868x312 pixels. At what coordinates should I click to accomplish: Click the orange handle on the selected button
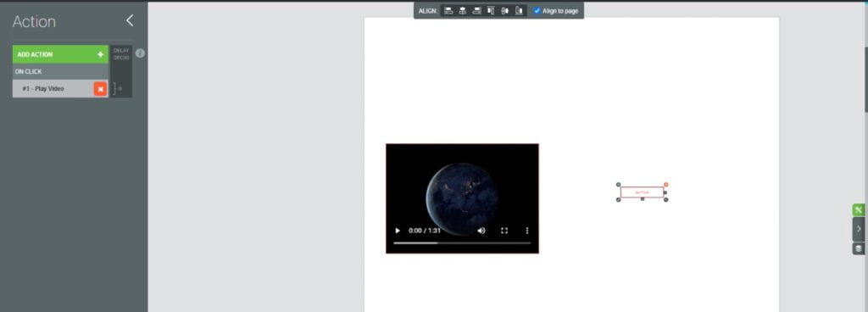point(666,185)
